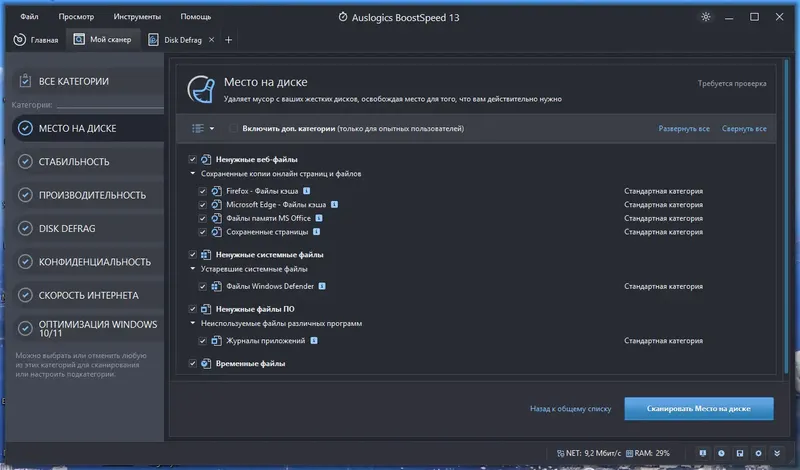The width and height of the screenshot is (800, 470).
Task: Show info for Microsoft Edge - Файлы кэша
Action: [334, 204]
